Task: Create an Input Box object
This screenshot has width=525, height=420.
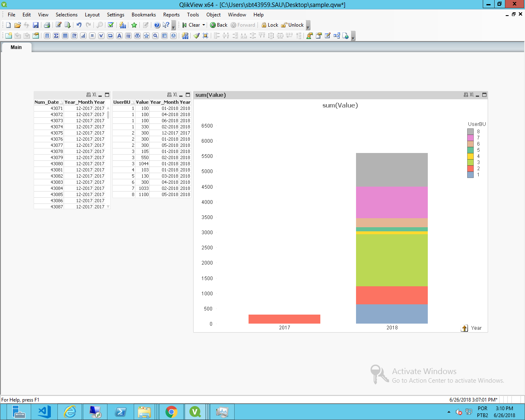Action: point(92,36)
